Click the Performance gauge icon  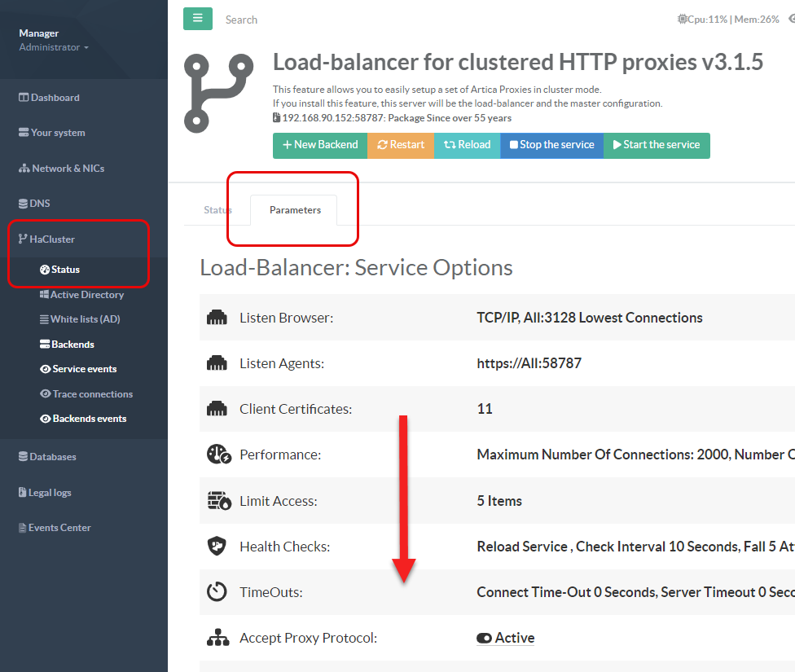(217, 455)
